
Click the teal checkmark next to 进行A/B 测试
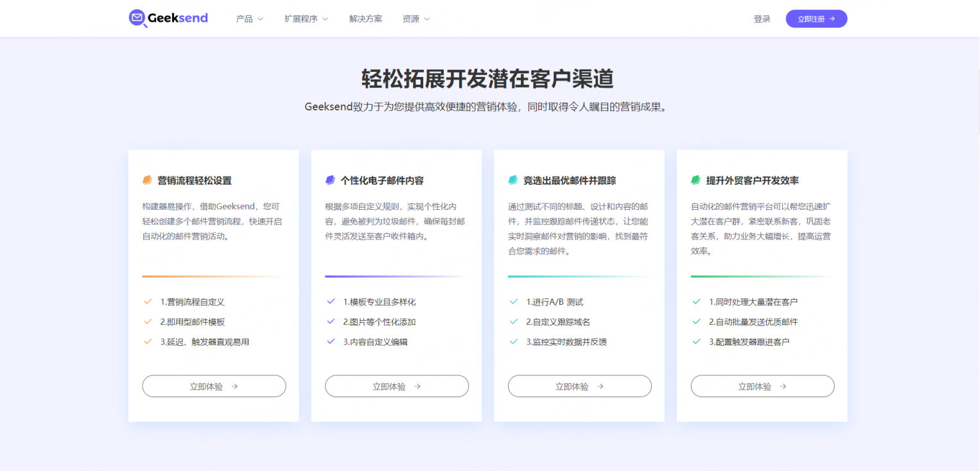[x=514, y=302]
